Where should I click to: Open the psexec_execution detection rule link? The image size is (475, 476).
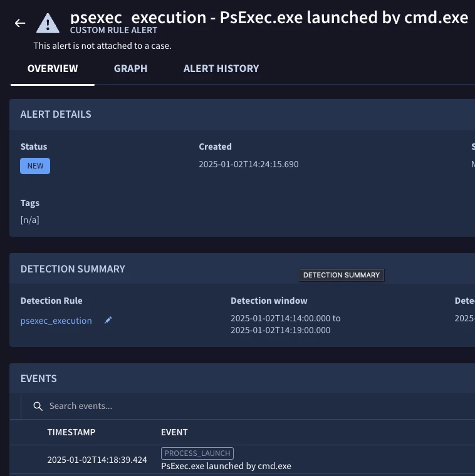coord(56,321)
